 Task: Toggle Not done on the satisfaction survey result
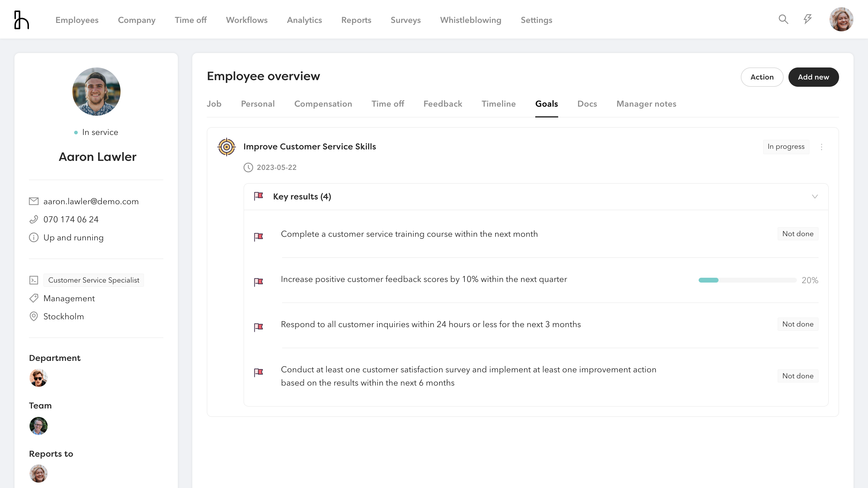797,376
